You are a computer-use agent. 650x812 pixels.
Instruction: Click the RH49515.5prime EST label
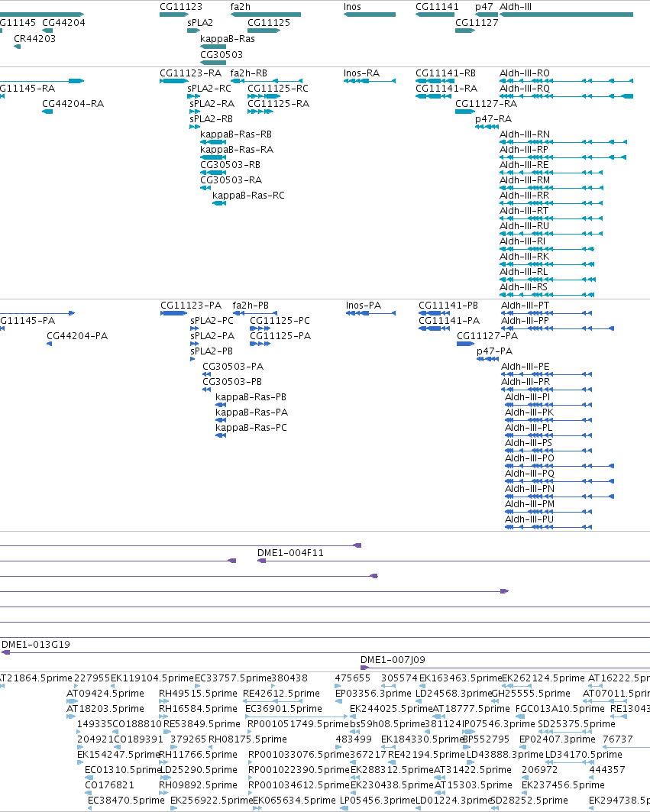click(x=198, y=694)
